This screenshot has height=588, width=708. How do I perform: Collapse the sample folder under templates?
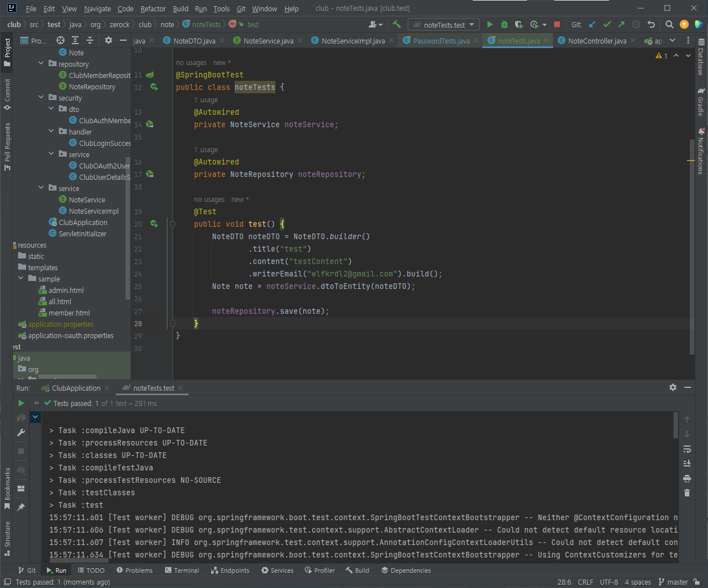point(20,278)
